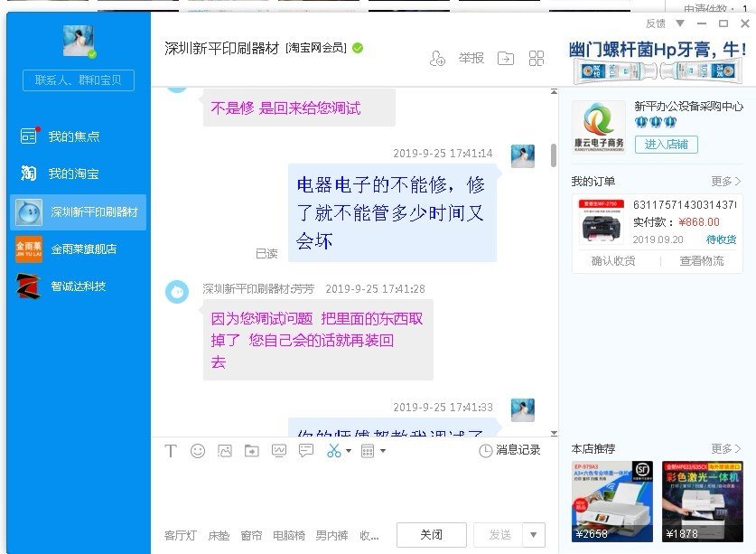Select the 床垫 quick phrase
The image size is (756, 554).
pyautogui.click(x=217, y=534)
